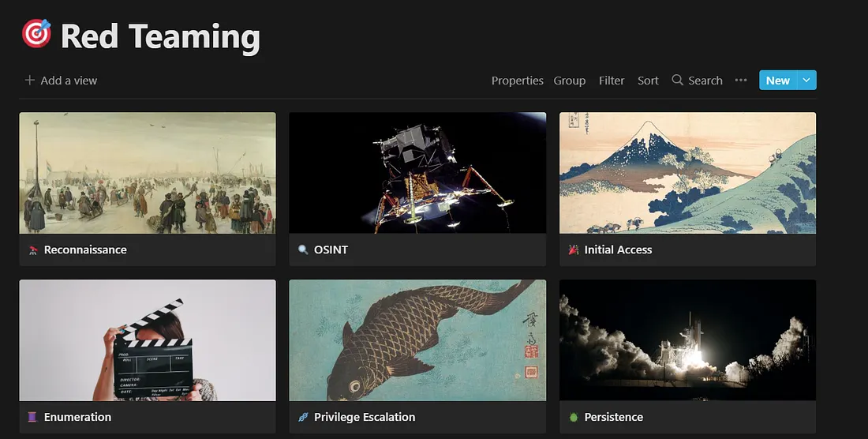Click the Initial Access card emoji icon
Screen dimensions: 868x439
click(573, 250)
